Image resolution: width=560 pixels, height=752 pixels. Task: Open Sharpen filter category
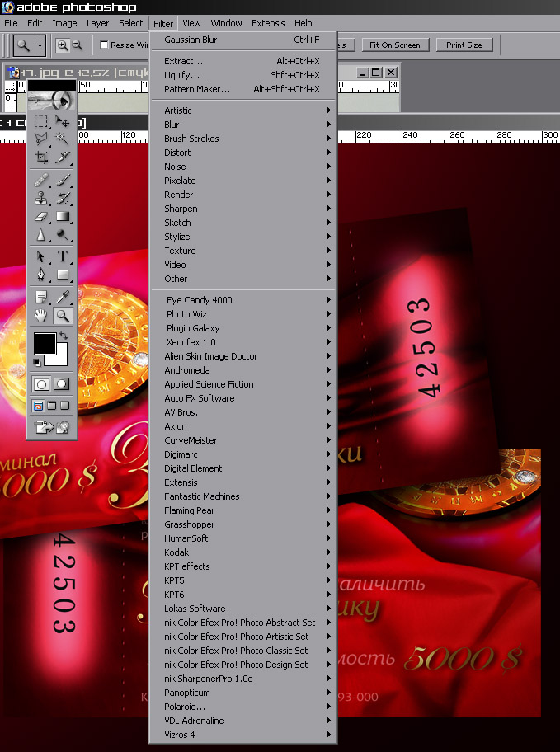(x=243, y=209)
